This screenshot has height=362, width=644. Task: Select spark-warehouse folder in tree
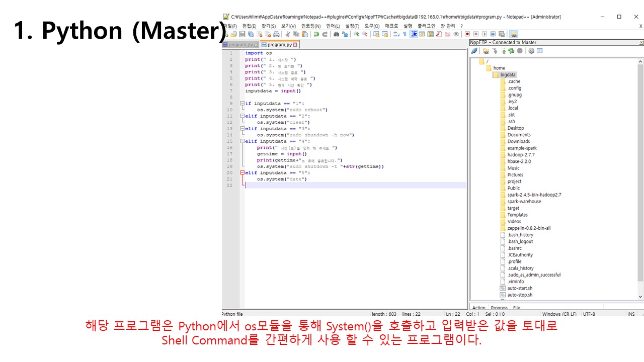[524, 202]
